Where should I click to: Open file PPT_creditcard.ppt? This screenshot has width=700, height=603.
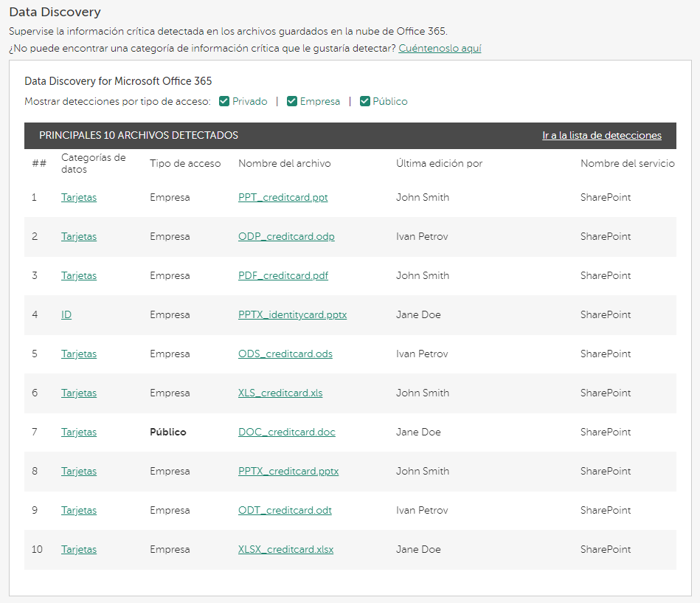283,198
